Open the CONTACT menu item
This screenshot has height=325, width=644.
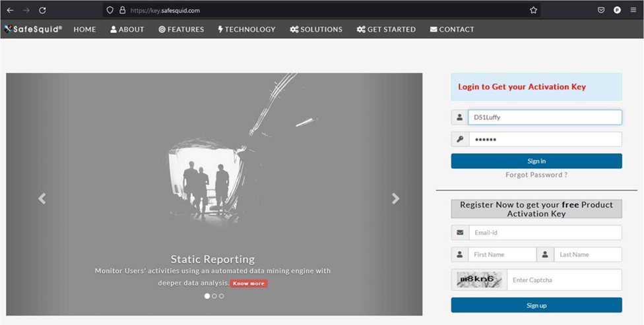pos(452,30)
